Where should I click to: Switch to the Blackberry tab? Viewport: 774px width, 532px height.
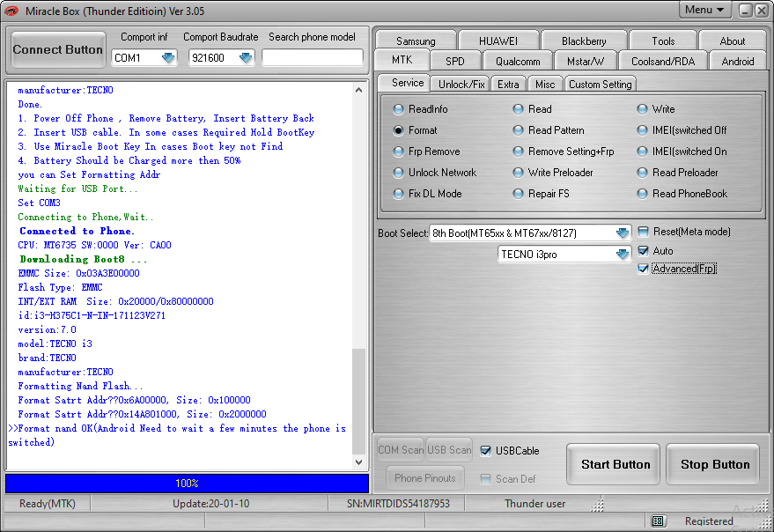584,41
